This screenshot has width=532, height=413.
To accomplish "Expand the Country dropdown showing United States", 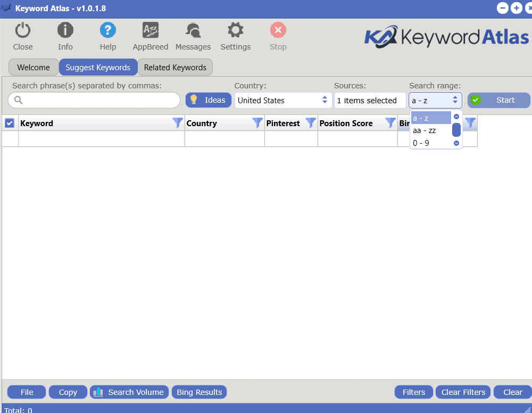I will pyautogui.click(x=282, y=100).
